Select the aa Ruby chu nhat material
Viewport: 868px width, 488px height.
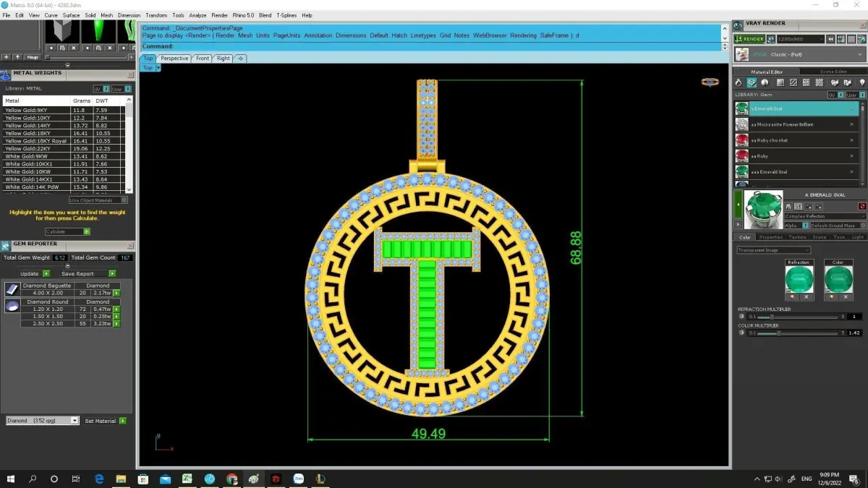tap(797, 140)
